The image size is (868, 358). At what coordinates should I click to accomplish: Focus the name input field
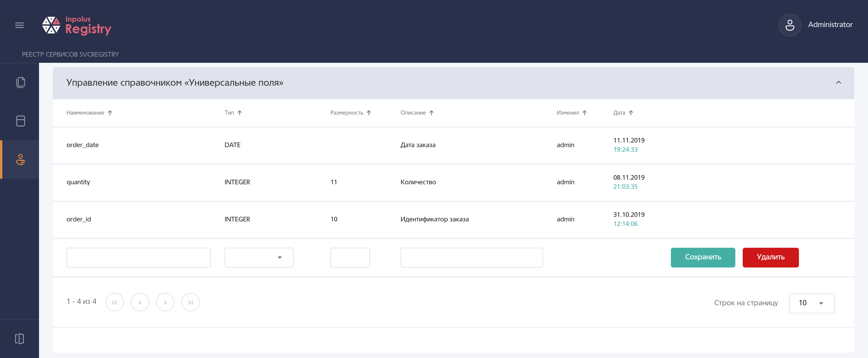click(x=138, y=258)
